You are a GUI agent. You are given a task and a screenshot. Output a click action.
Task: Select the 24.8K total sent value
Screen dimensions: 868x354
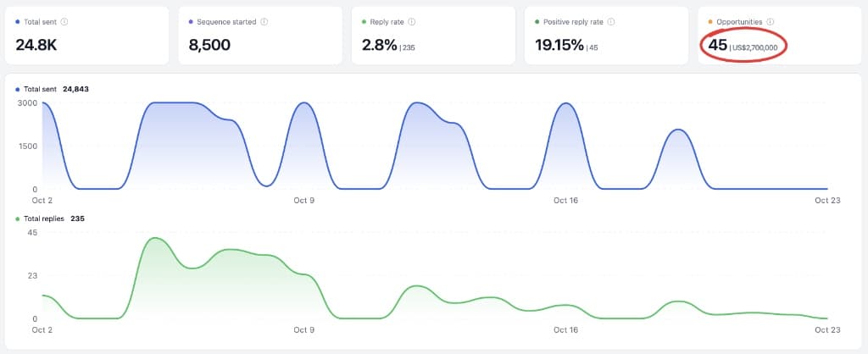(36, 46)
